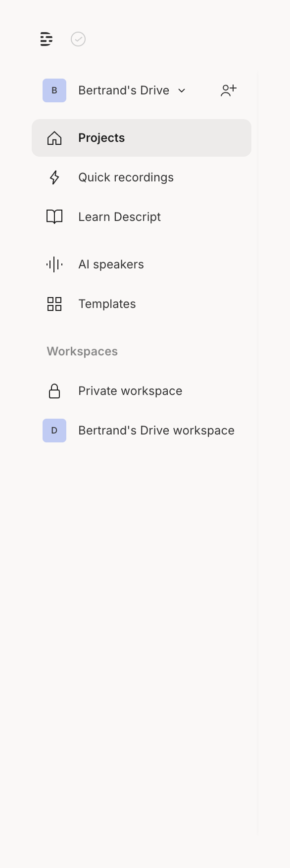Click the purple D workspace badge
Screen dimensions: 290x868
(54, 430)
